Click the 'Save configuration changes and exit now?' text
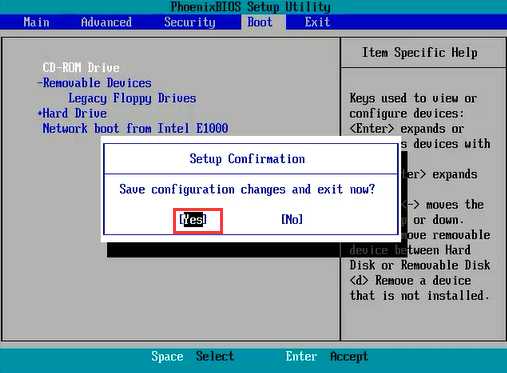The width and height of the screenshot is (507, 373). (x=247, y=189)
